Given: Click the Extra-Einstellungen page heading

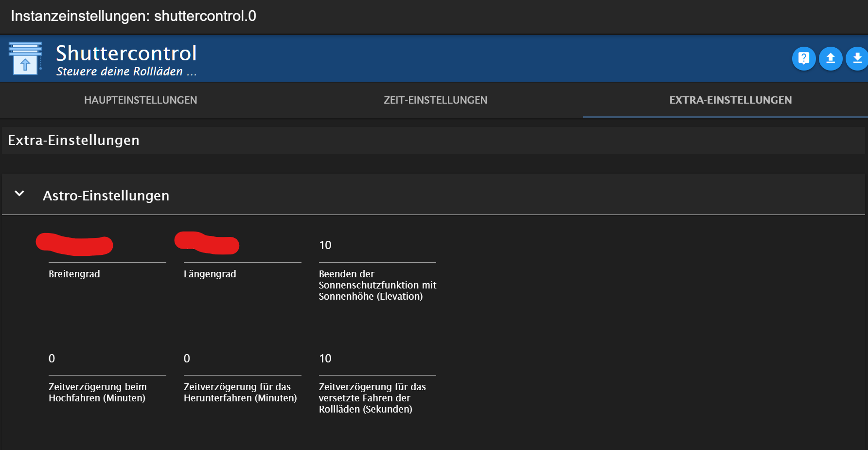Looking at the screenshot, I should [74, 140].
